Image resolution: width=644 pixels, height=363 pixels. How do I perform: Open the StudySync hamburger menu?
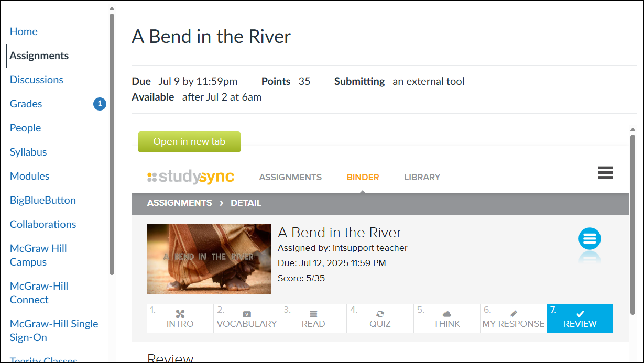[605, 172]
